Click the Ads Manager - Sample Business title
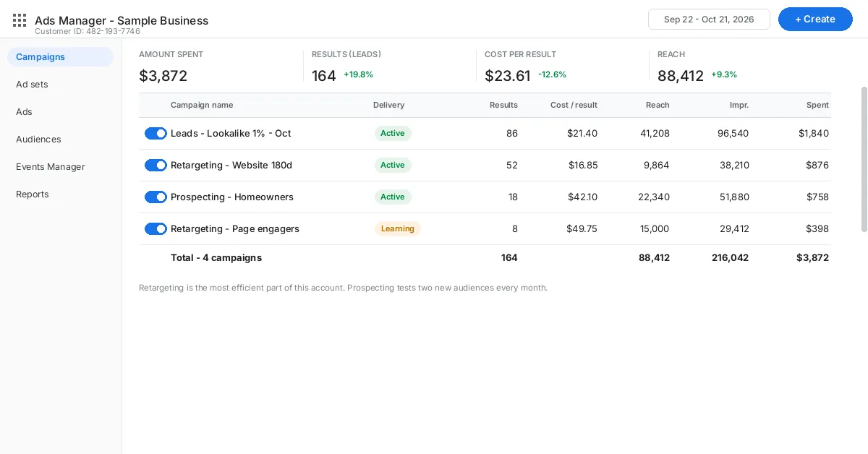The height and width of the screenshot is (454, 868). pos(122,20)
